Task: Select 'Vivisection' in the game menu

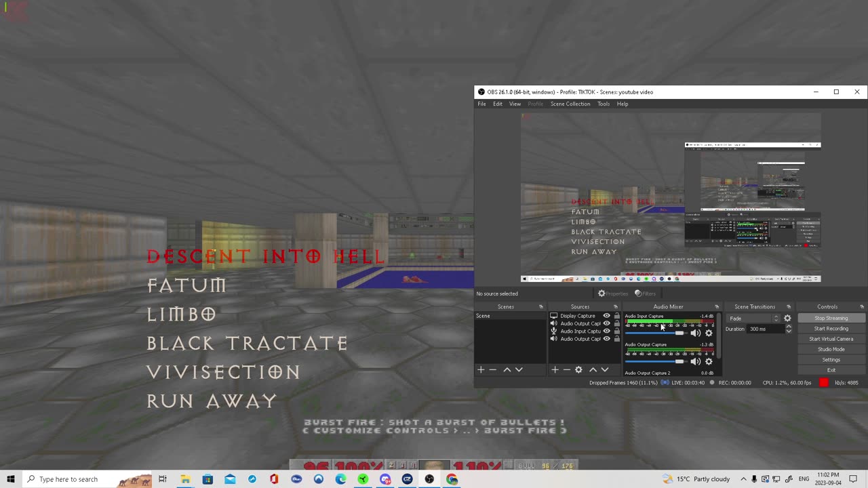Action: click(x=224, y=372)
